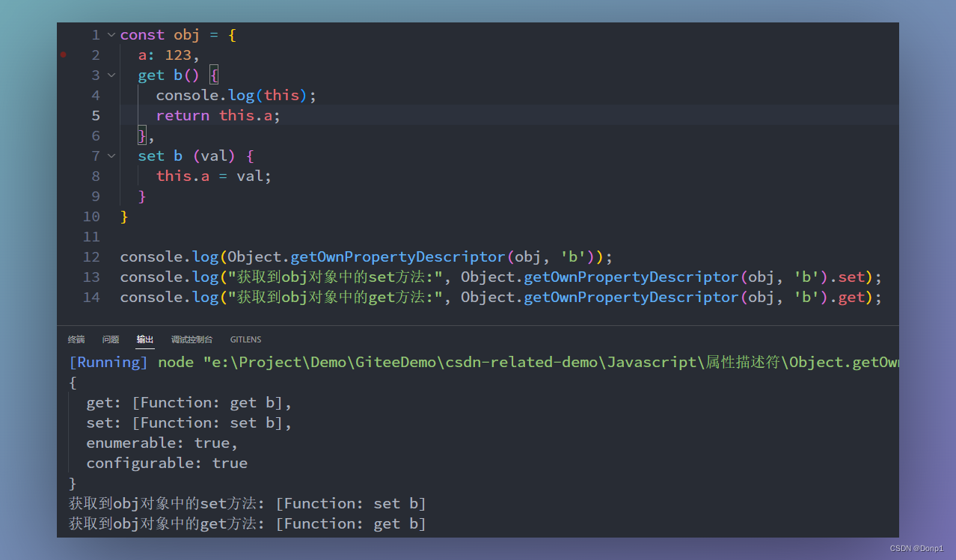Collapse the getter fold arrow on line 3
The width and height of the screenshot is (956, 560).
(111, 76)
